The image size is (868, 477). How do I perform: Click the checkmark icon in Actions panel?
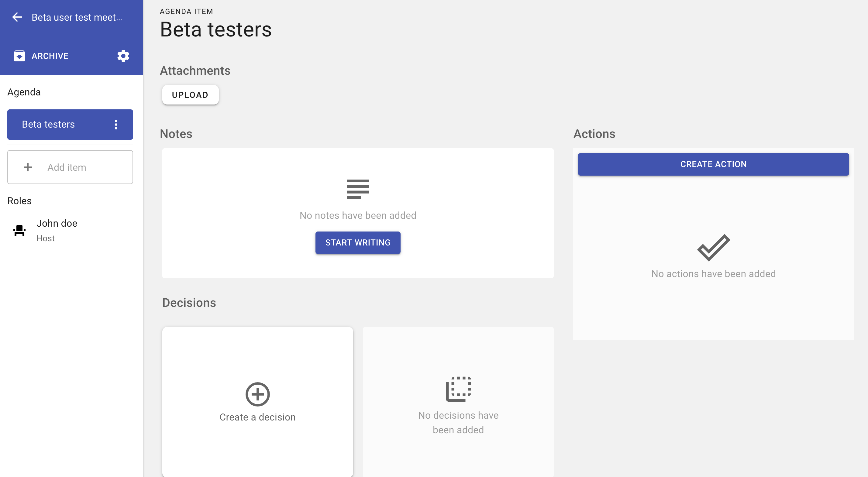tap(713, 248)
